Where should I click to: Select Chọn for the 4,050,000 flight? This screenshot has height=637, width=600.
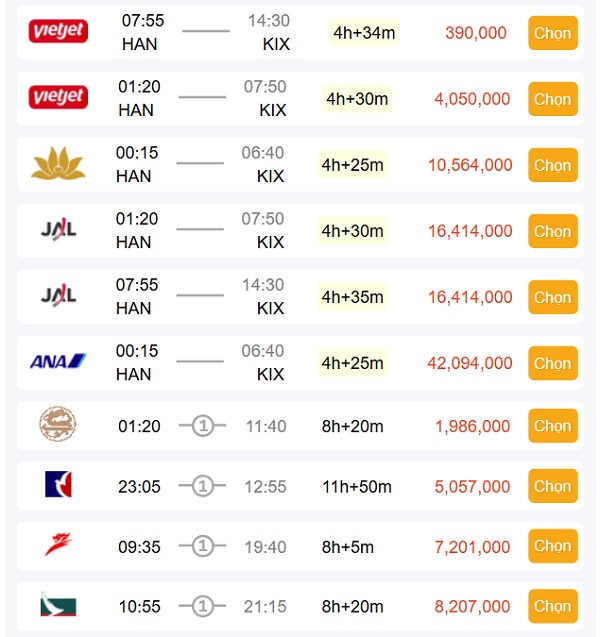(553, 99)
